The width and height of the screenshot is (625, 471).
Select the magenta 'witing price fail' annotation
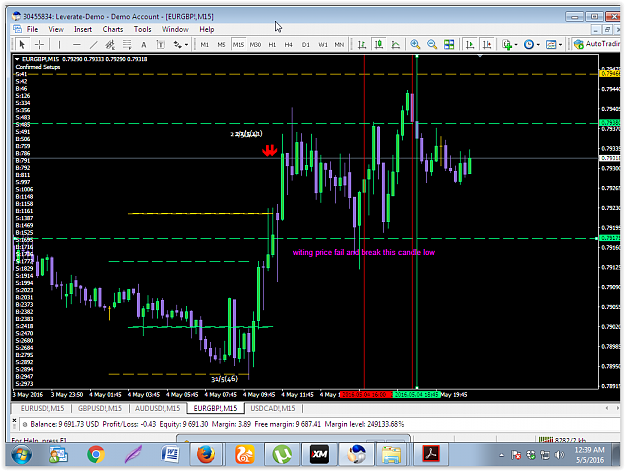point(364,252)
